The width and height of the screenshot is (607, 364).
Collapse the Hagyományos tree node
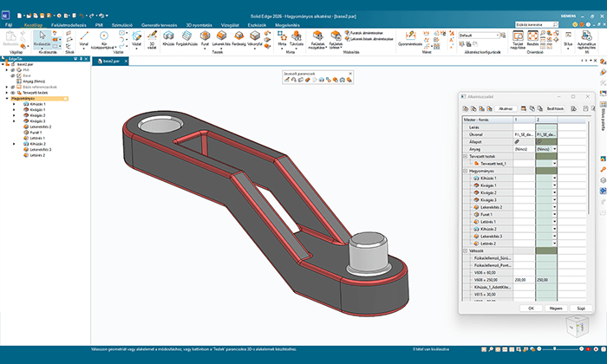[x=7, y=99]
